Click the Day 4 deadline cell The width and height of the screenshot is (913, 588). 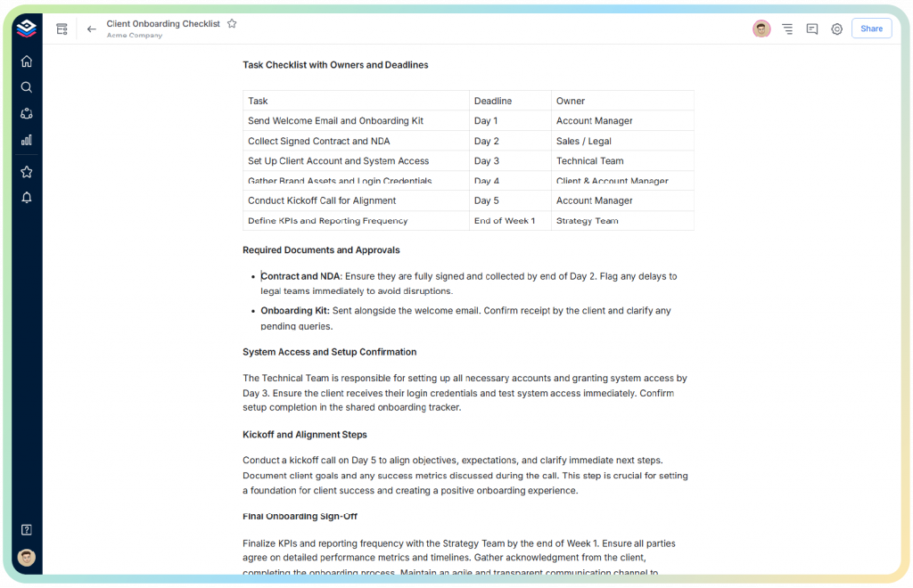click(510, 180)
